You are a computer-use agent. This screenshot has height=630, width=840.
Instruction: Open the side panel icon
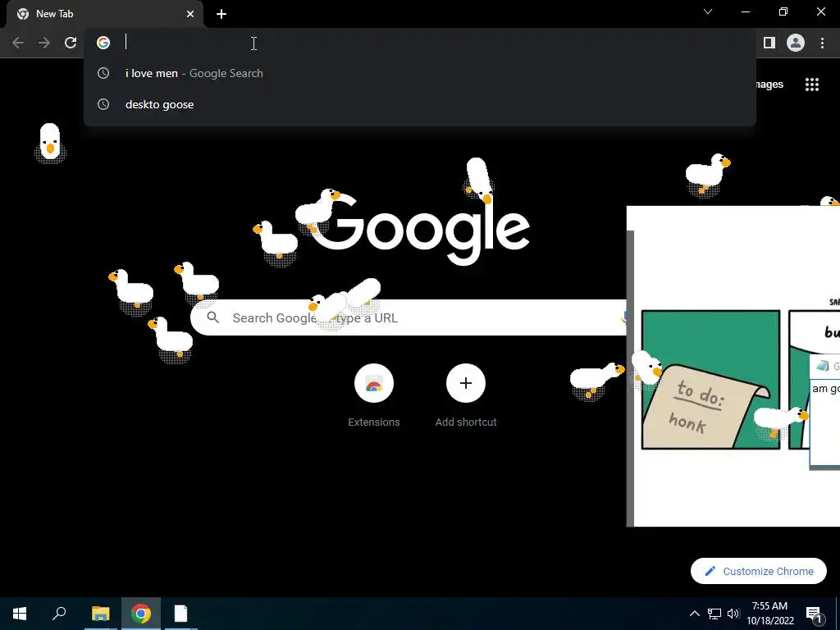[x=769, y=43]
